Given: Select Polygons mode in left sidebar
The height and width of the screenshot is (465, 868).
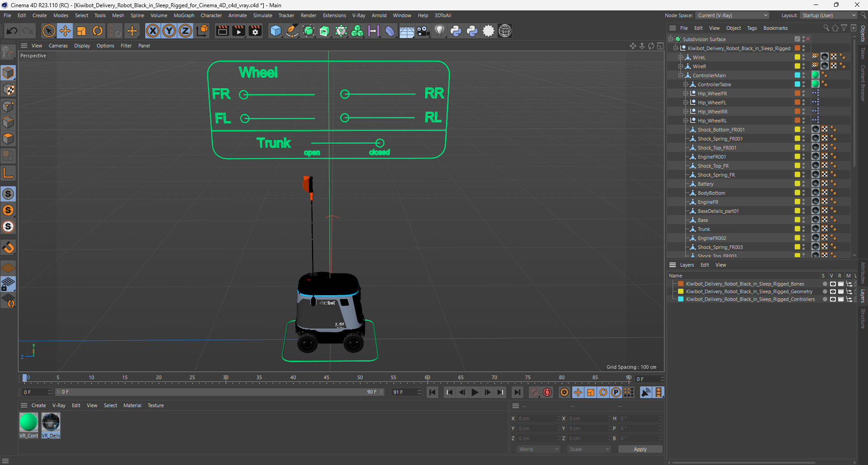Looking at the screenshot, I should click(x=8, y=138).
